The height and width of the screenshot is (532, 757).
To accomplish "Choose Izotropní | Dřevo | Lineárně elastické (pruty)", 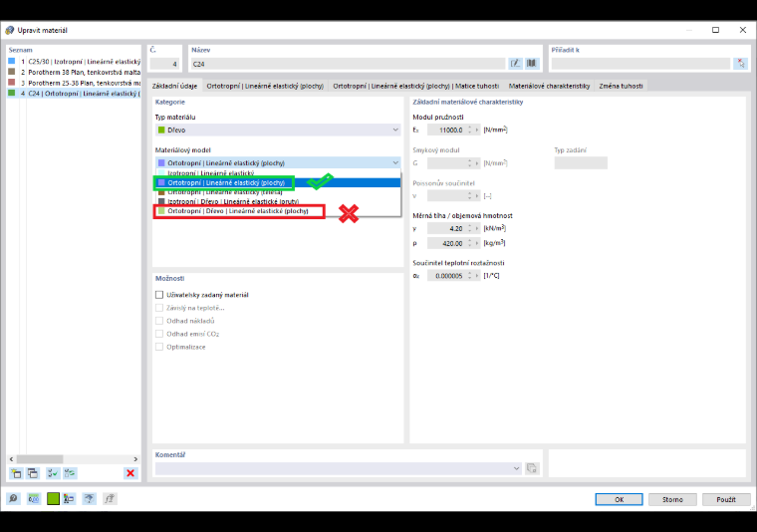I will [x=278, y=201].
